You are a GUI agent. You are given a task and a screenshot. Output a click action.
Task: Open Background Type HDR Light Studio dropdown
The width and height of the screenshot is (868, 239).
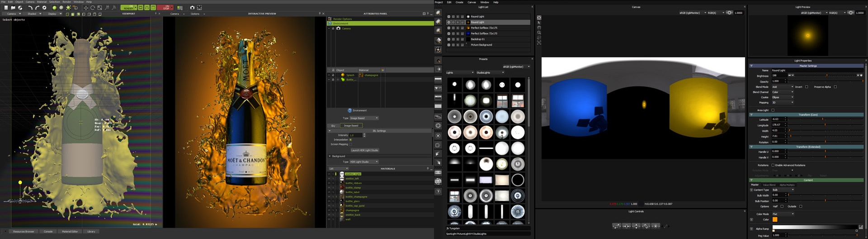point(364,162)
